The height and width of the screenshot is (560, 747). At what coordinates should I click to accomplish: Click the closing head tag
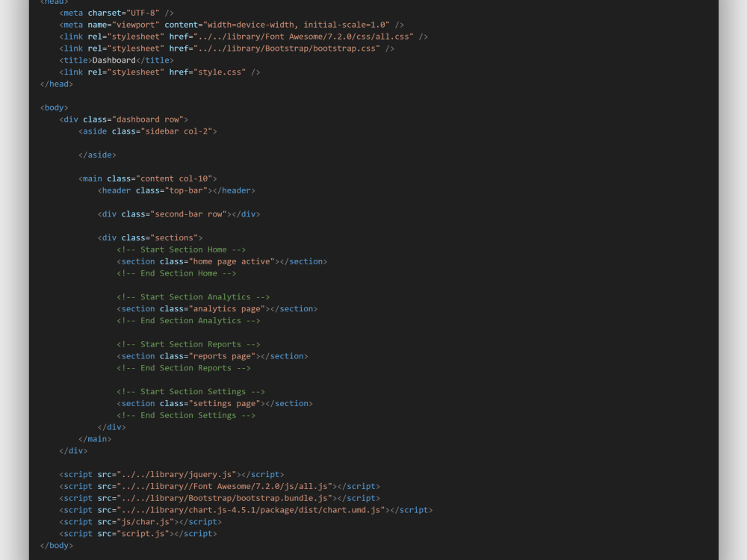tap(57, 84)
